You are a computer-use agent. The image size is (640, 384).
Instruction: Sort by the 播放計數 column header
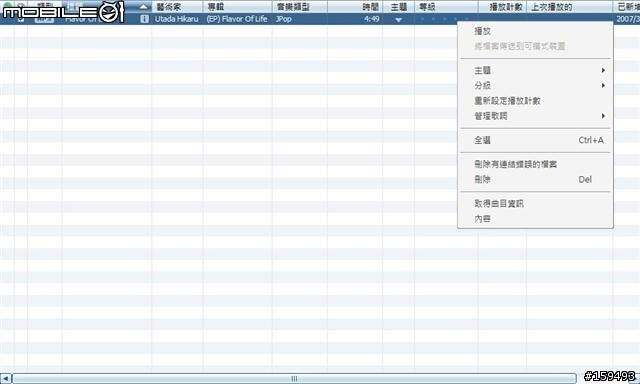click(502, 7)
